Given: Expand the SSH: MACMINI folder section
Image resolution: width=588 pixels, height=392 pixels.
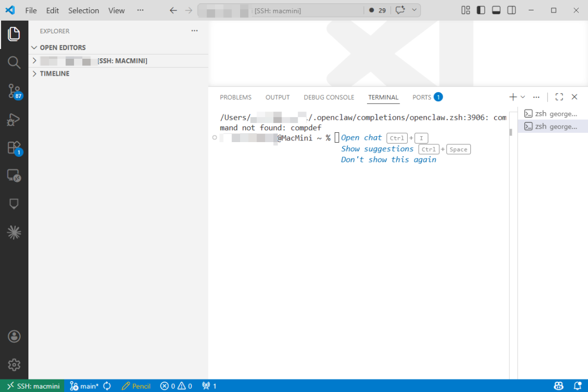Looking at the screenshot, I should tap(119, 61).
